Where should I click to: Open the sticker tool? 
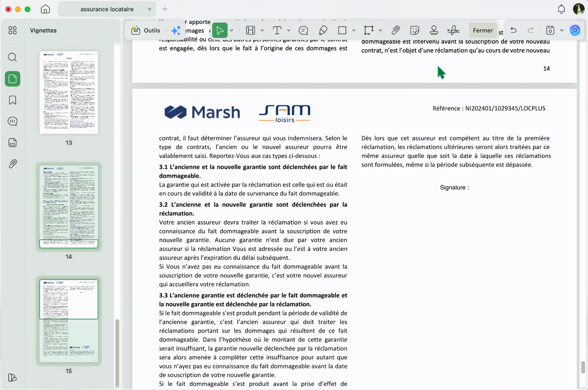(415, 31)
